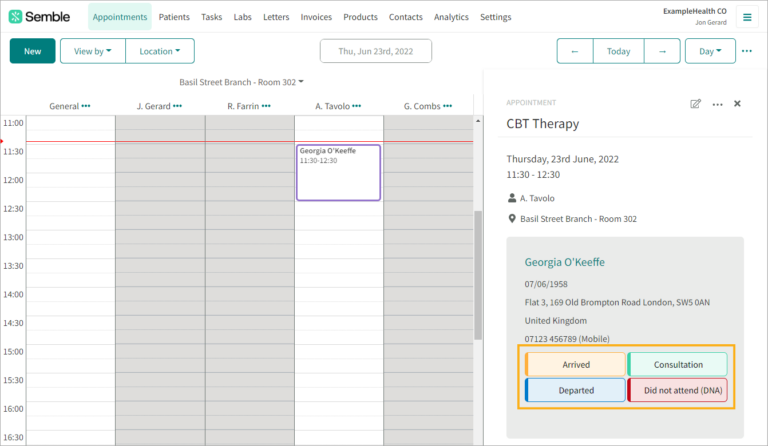Viewport: 768px width, 446px height.
Task: Click phone number 07123 456789 (Mobile)
Action: tap(567, 339)
